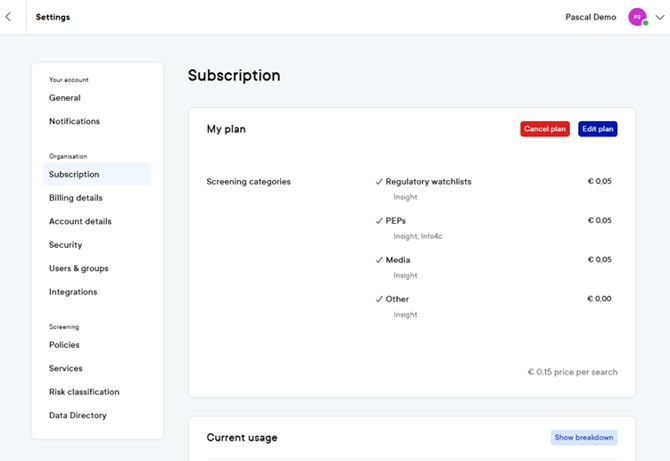The width and height of the screenshot is (670, 461).
Task: Open Integrations page
Action: click(73, 292)
